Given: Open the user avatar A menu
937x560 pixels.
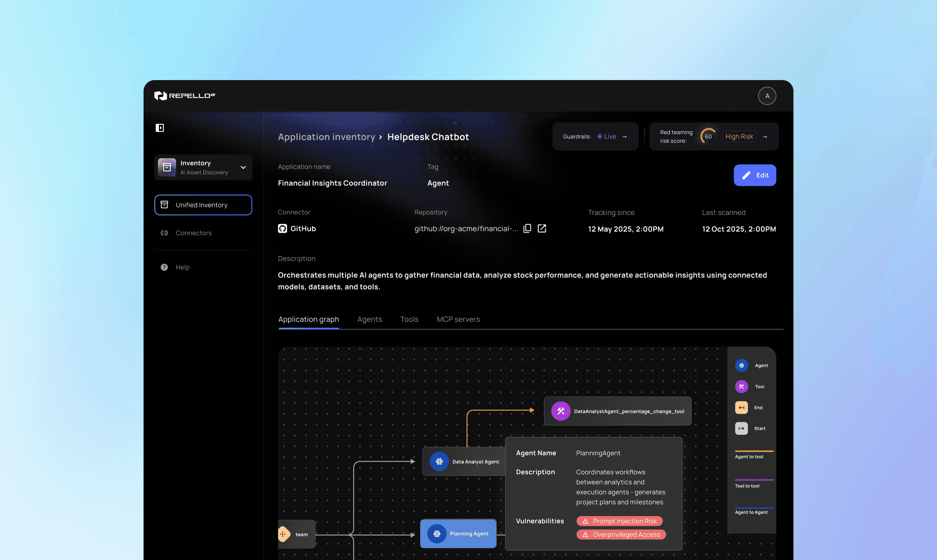Looking at the screenshot, I should pos(767,96).
